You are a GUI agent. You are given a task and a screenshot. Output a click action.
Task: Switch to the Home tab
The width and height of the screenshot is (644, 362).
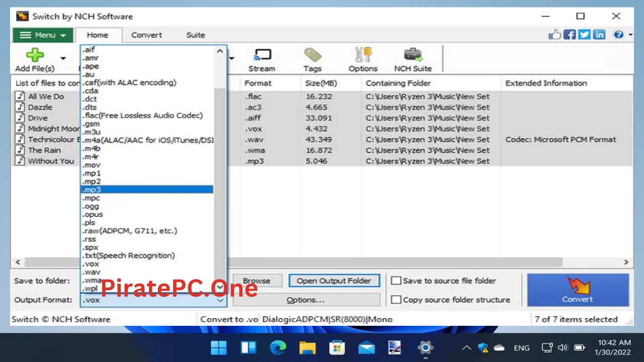[98, 35]
